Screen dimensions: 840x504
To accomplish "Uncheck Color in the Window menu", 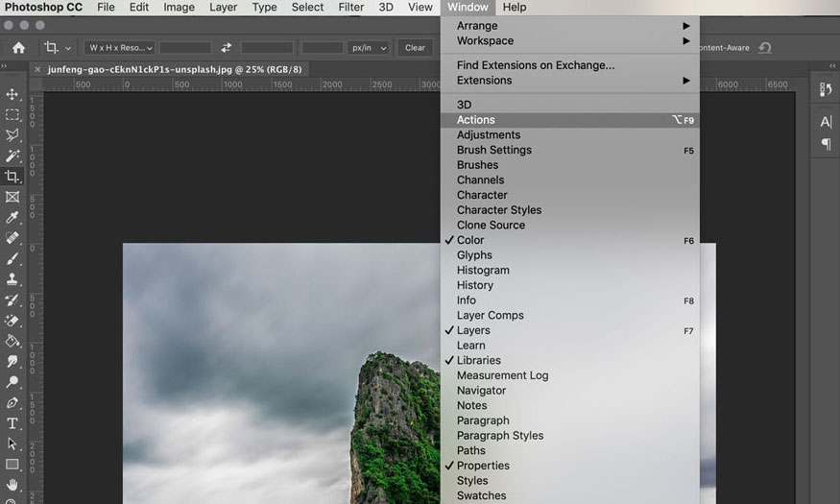I will click(470, 240).
